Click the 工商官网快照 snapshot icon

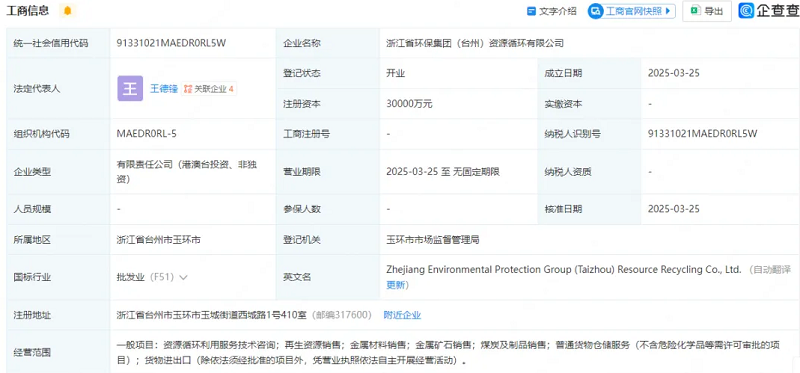point(595,11)
